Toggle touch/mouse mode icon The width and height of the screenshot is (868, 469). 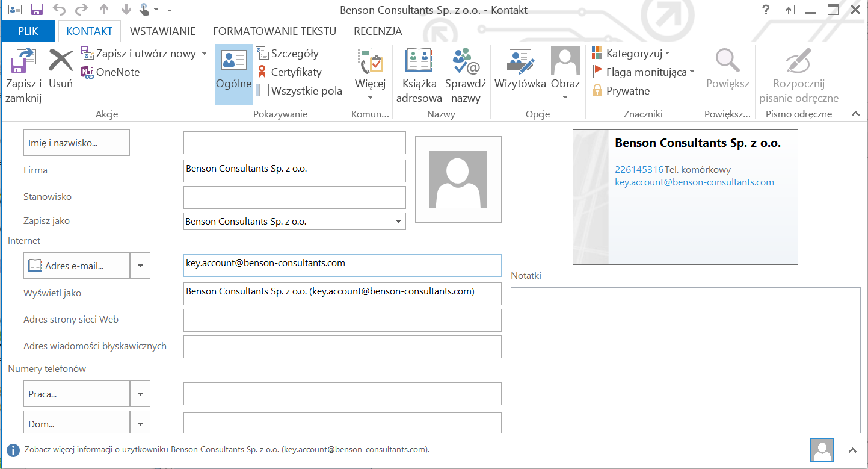click(x=145, y=10)
